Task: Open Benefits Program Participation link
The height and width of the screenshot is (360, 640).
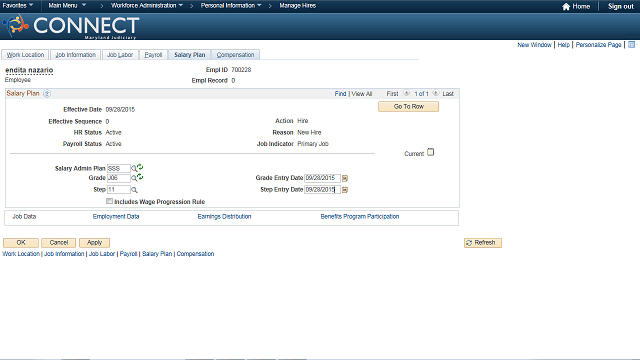Action: tap(360, 217)
